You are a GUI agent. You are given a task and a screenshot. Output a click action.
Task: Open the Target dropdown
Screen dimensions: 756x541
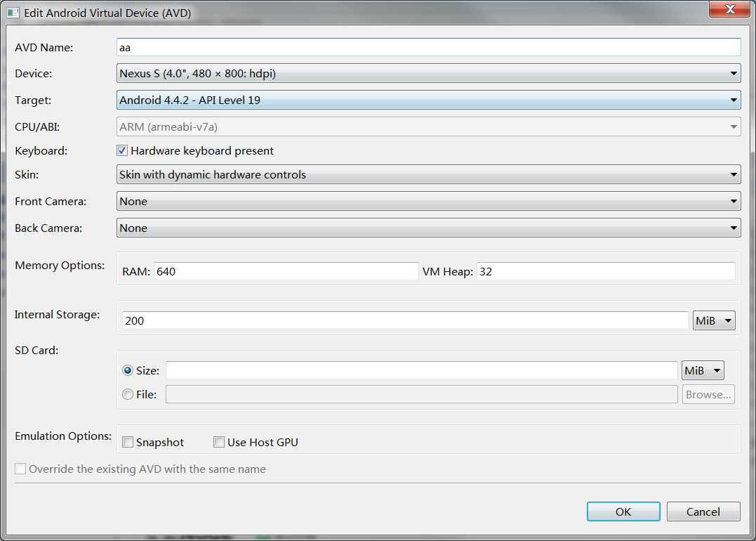point(429,100)
